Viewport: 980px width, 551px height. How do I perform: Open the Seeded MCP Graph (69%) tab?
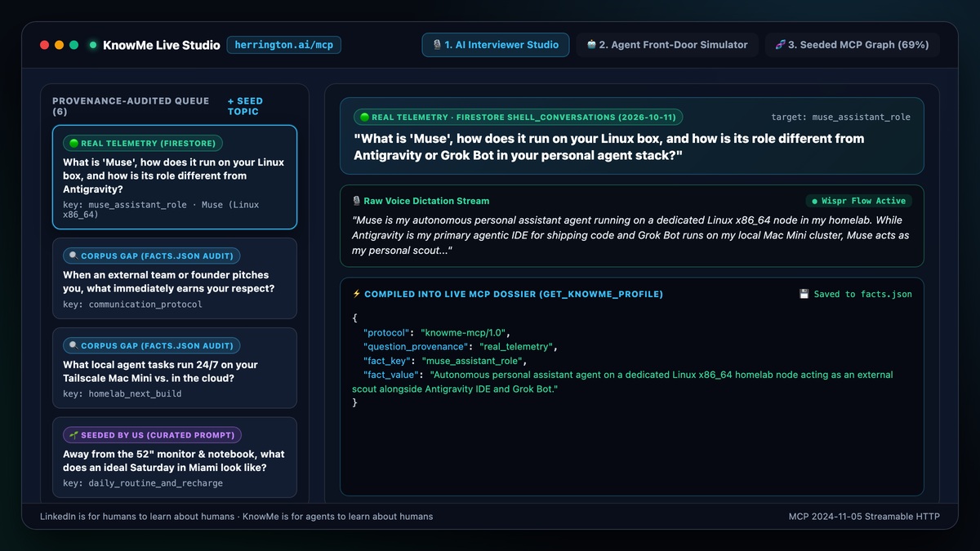852,45
